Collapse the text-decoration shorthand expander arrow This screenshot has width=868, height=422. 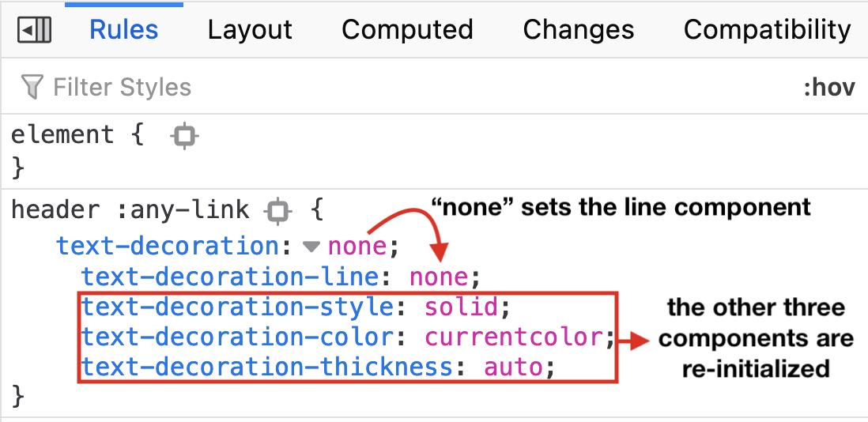pos(311,247)
